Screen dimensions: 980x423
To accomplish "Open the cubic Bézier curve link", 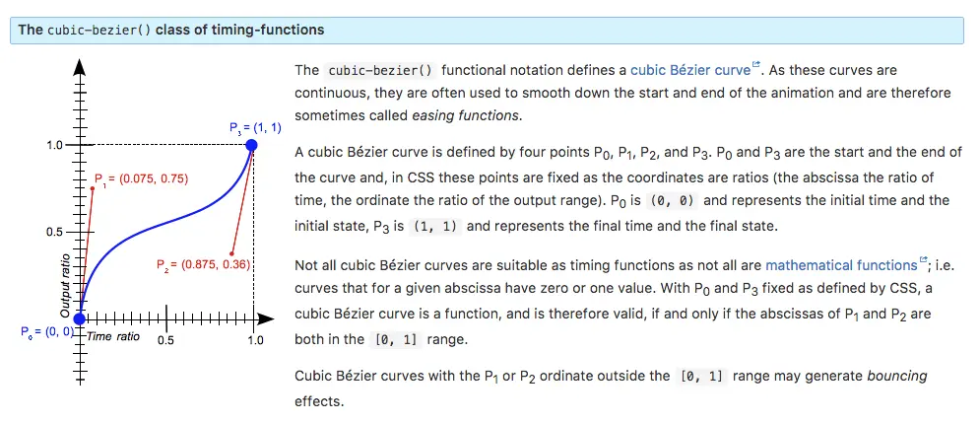I will (690, 70).
